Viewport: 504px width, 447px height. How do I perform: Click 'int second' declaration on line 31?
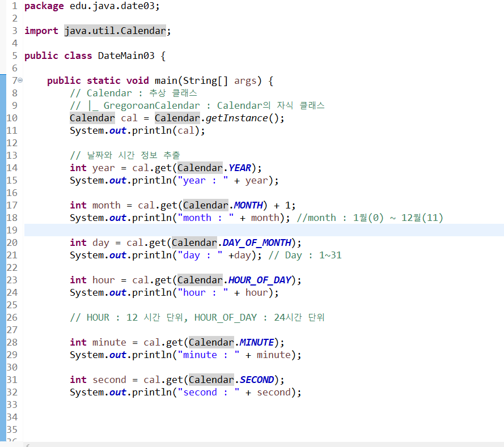98,380
